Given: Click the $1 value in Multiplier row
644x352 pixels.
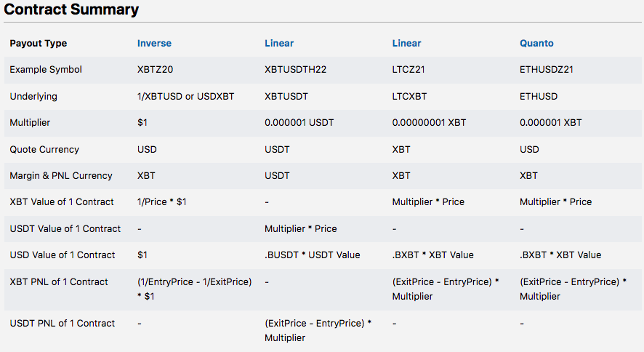Looking at the screenshot, I should point(142,122).
